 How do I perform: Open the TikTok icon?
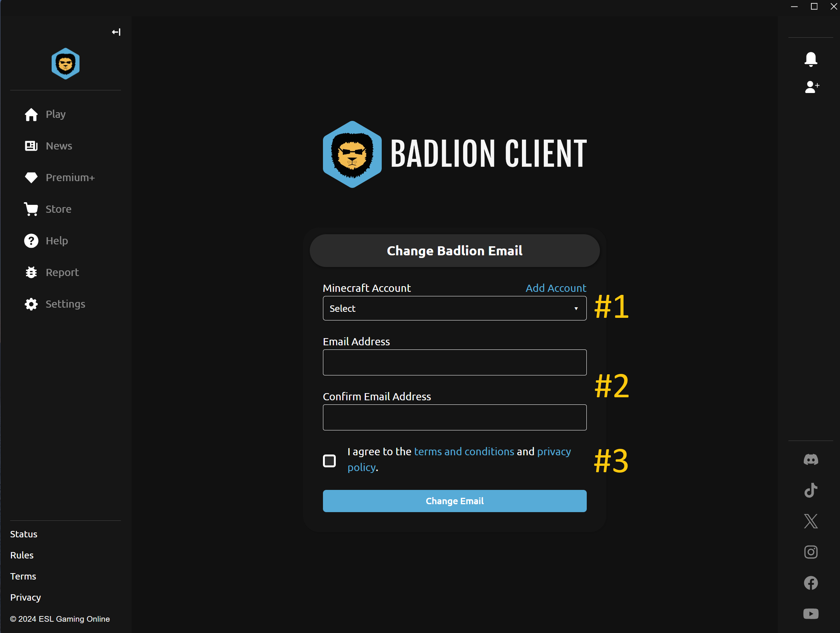tap(811, 490)
